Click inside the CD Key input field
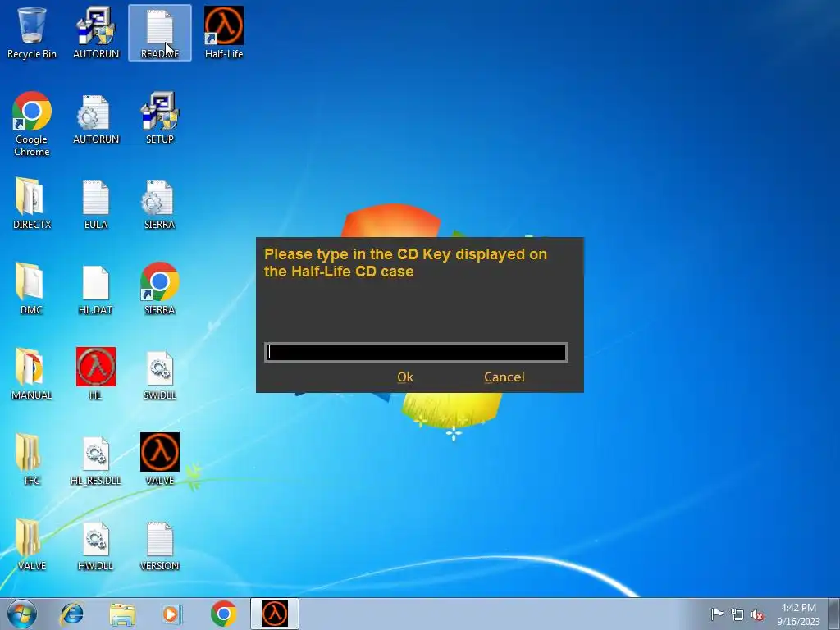 pyautogui.click(x=416, y=352)
